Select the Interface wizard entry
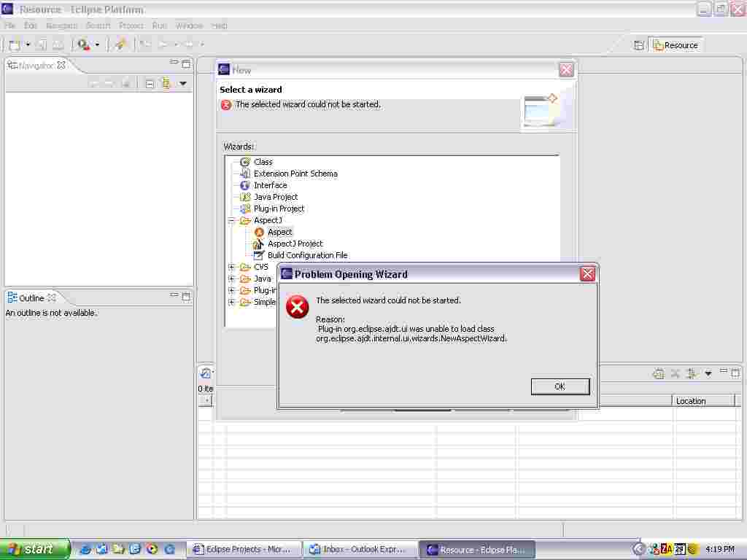747x560 pixels. (270, 185)
